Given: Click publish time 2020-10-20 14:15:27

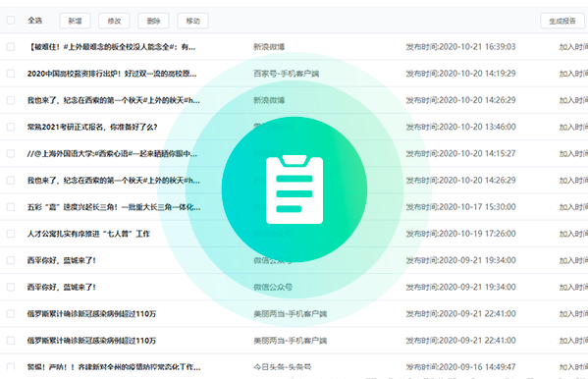Looking at the screenshot, I should coord(460,153).
